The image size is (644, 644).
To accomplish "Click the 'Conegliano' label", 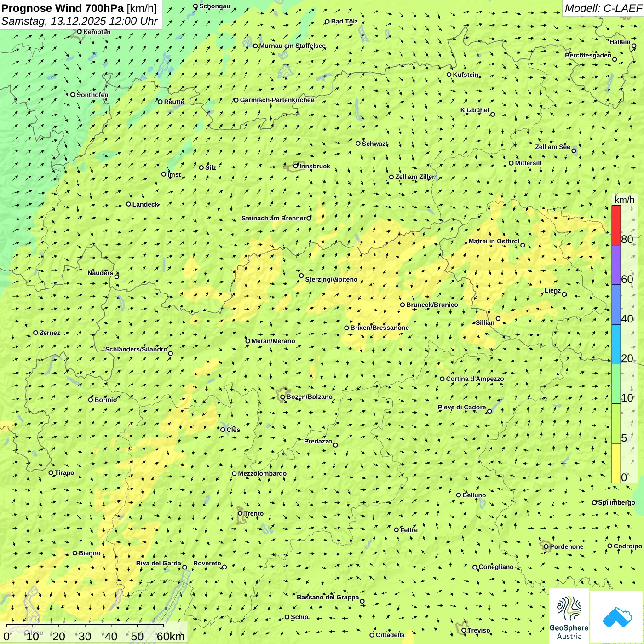I will 496,567.
